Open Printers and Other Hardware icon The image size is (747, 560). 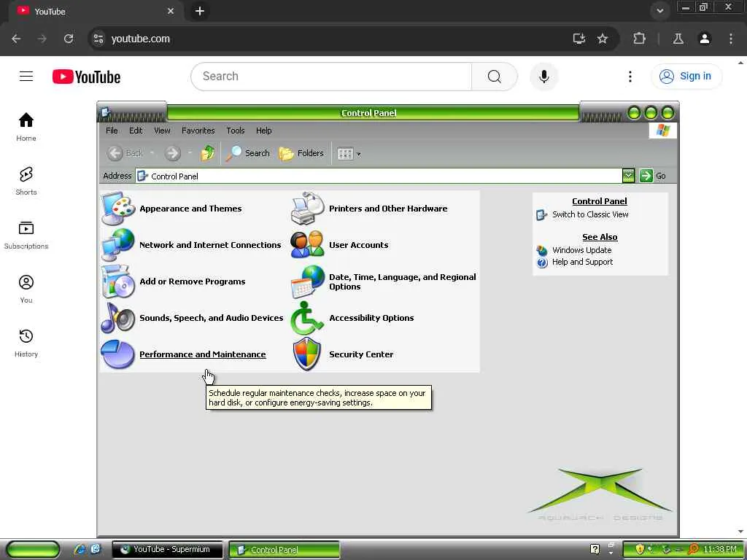[307, 209]
